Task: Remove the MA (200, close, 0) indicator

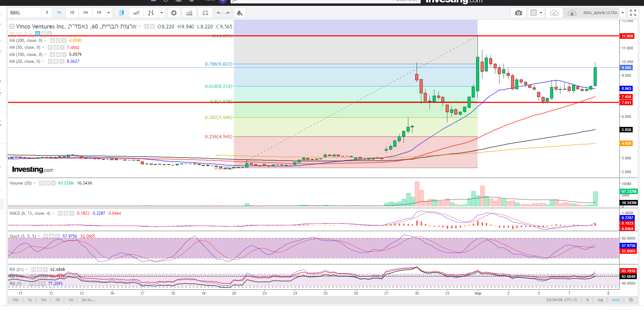Action: pyautogui.click(x=64, y=40)
